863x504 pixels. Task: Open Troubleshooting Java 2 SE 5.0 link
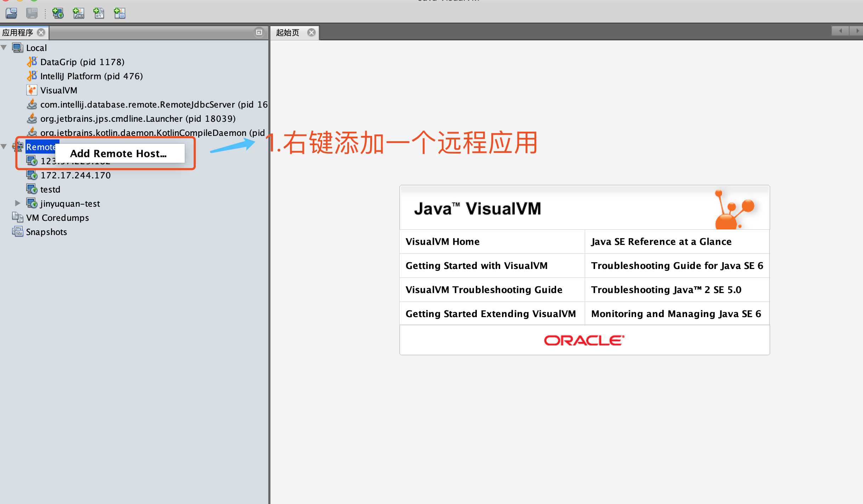(666, 290)
